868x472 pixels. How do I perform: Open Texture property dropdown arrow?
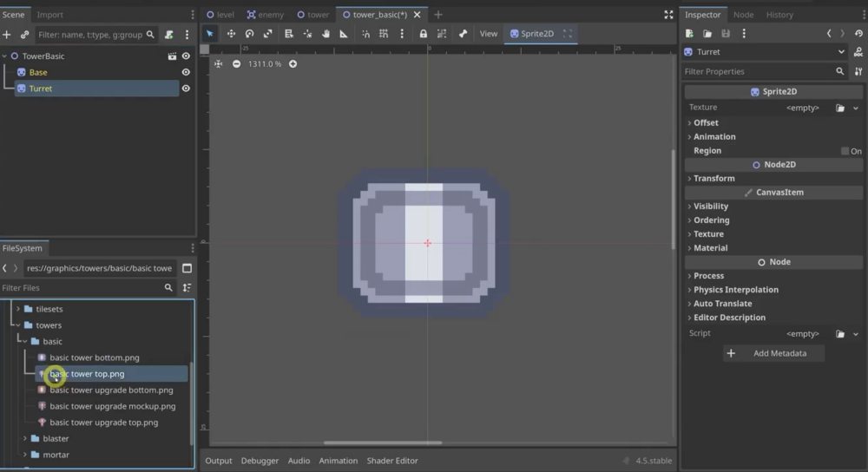coord(856,108)
